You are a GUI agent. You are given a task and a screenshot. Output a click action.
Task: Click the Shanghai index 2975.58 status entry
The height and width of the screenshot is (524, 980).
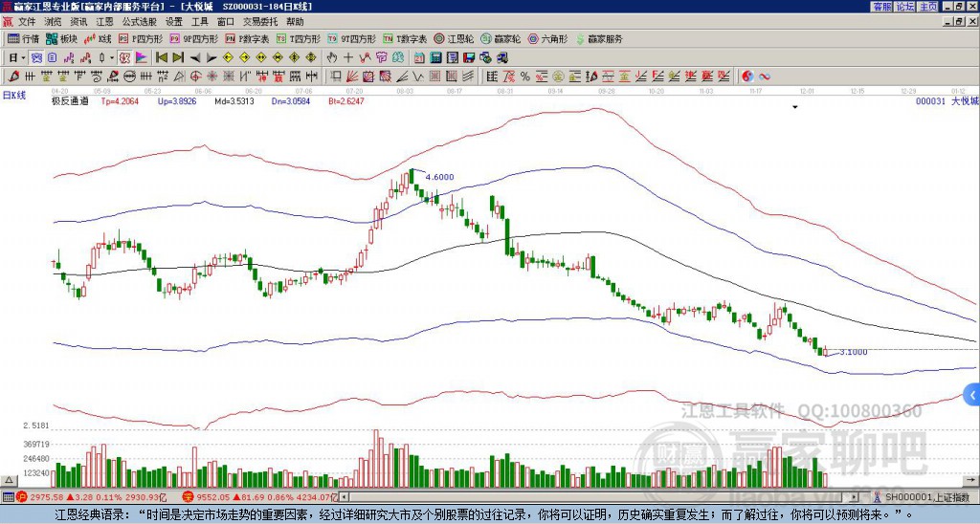[x=90, y=497]
